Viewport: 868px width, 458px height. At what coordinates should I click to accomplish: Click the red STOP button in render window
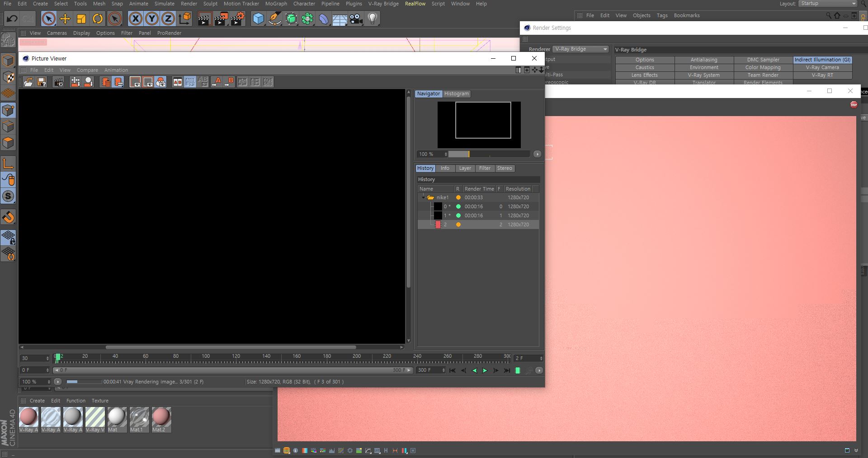point(854,105)
